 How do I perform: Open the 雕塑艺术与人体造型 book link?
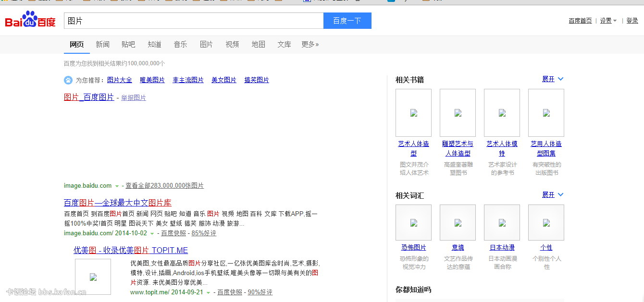458,148
